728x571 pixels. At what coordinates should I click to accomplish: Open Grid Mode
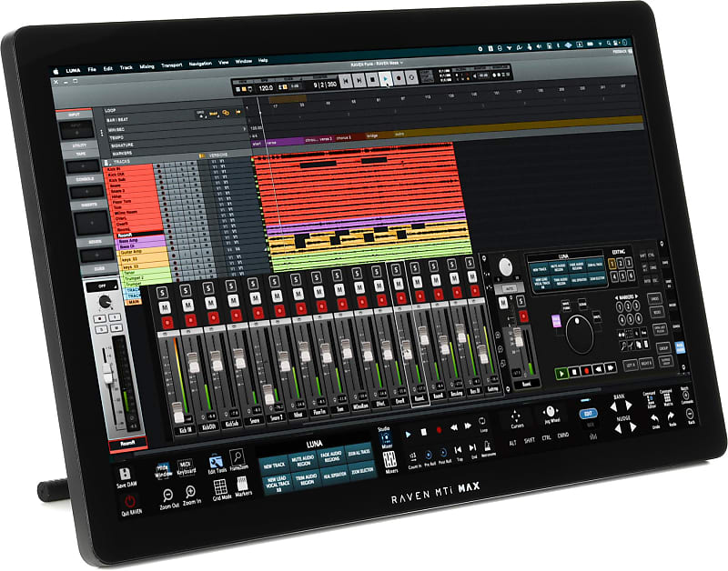219,486
